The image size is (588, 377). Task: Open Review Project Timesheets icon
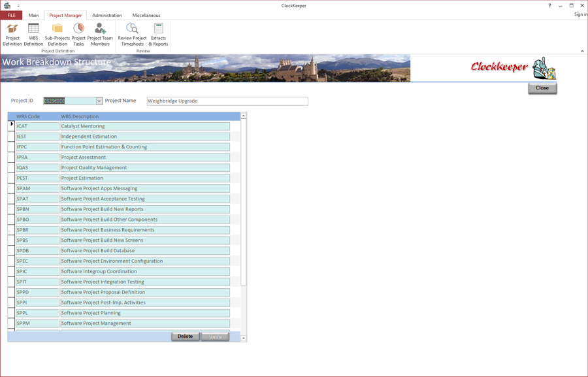132,35
